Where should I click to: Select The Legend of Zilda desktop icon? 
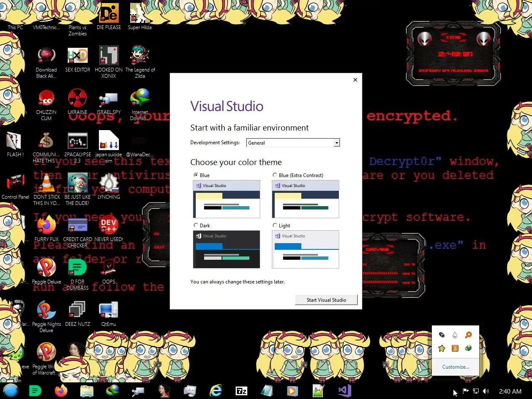[140, 62]
